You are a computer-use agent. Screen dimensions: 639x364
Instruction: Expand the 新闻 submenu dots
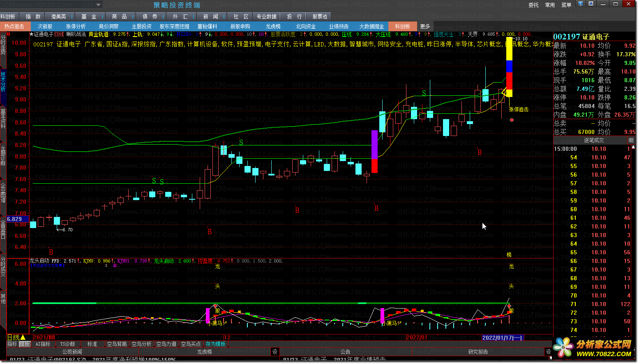coord(224,16)
